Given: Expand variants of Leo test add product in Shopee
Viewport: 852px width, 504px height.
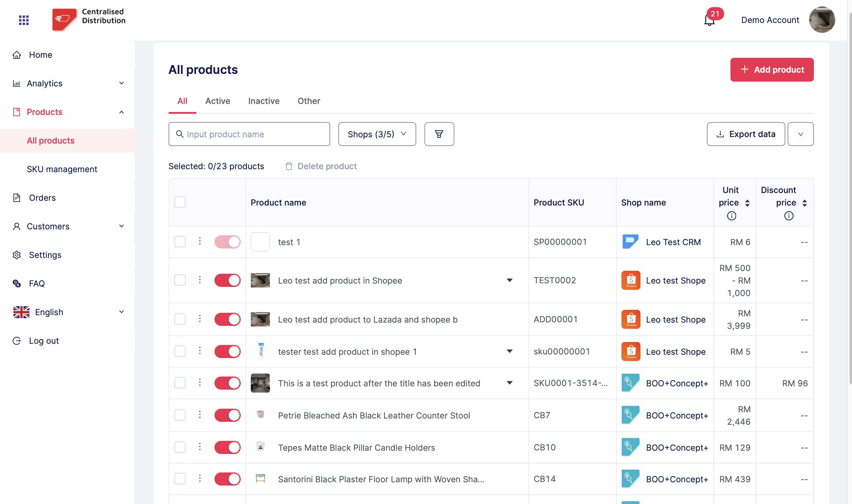Looking at the screenshot, I should tap(509, 281).
